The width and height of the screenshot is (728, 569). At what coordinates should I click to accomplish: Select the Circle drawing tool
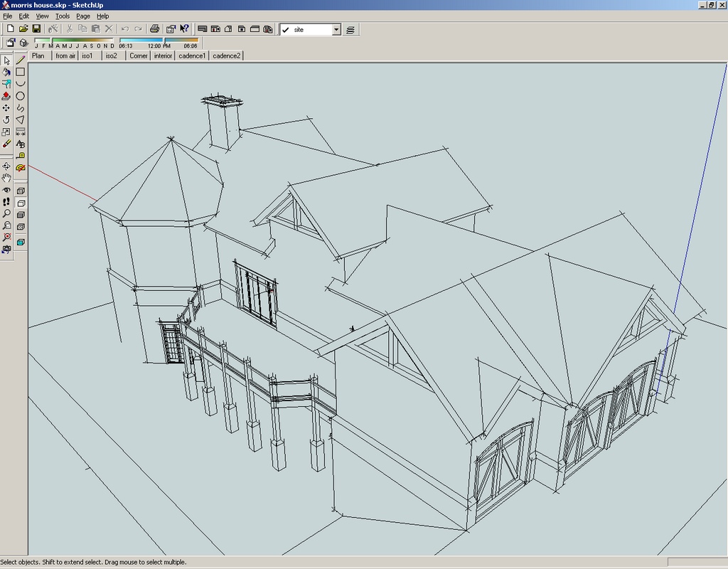click(x=21, y=96)
